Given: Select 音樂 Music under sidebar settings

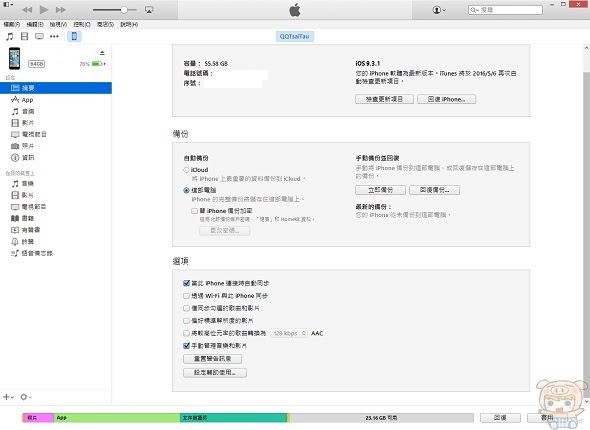Looking at the screenshot, I should click(56, 111).
